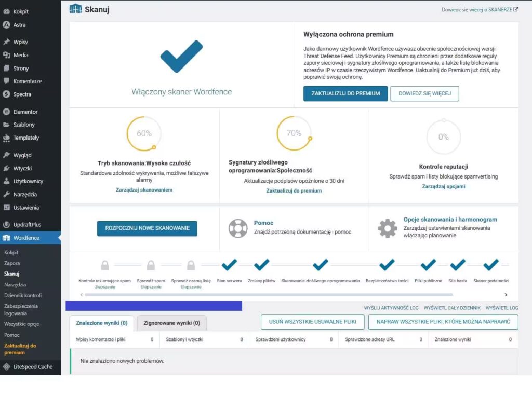Click the Strony pages icon

pos(6,68)
